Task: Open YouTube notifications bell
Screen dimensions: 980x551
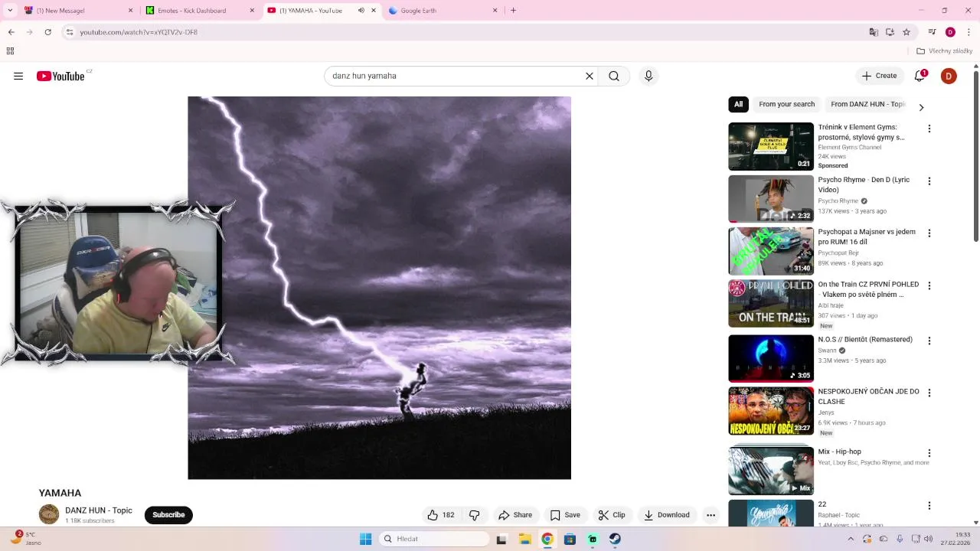Action: [920, 76]
